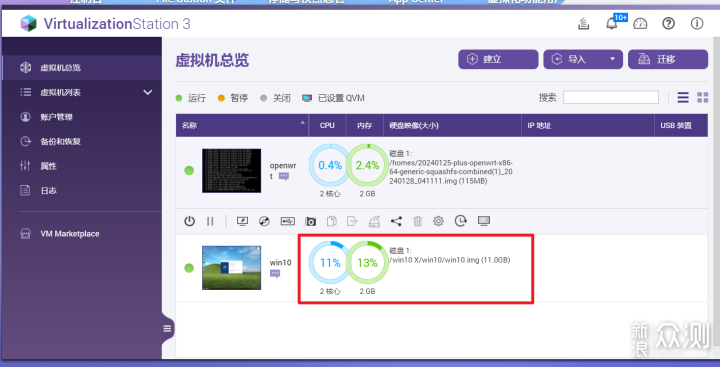Click in the 搜索 input field
720x367 pixels.
point(611,97)
